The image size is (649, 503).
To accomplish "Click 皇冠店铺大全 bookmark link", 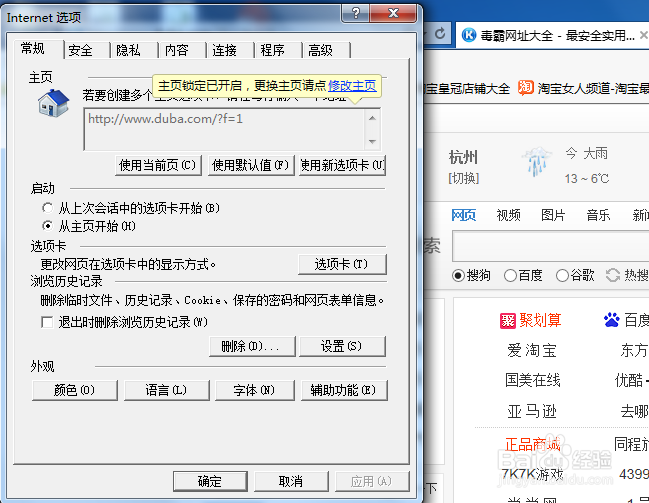I will pos(467,88).
